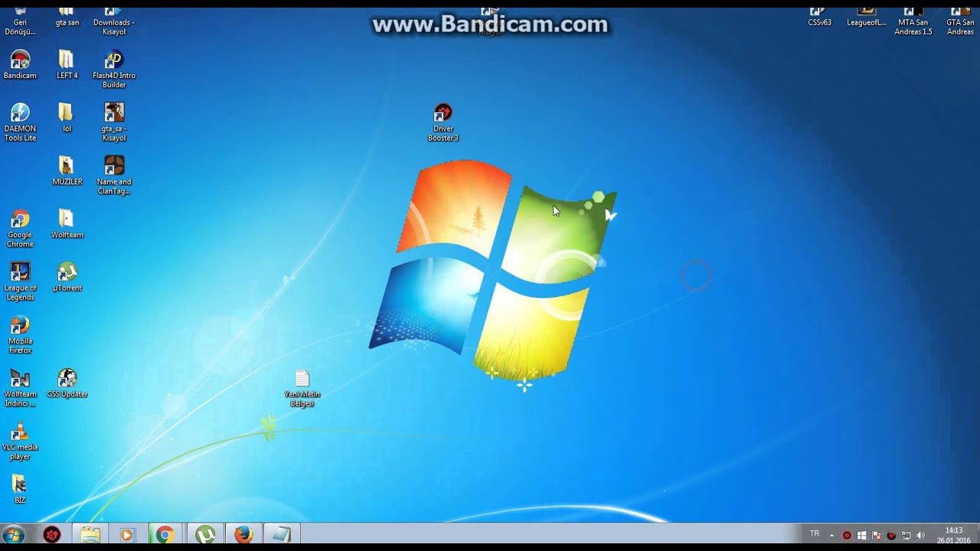Image resolution: width=980 pixels, height=551 pixels.
Task: Open the lol folder on desktop
Action: point(67,118)
